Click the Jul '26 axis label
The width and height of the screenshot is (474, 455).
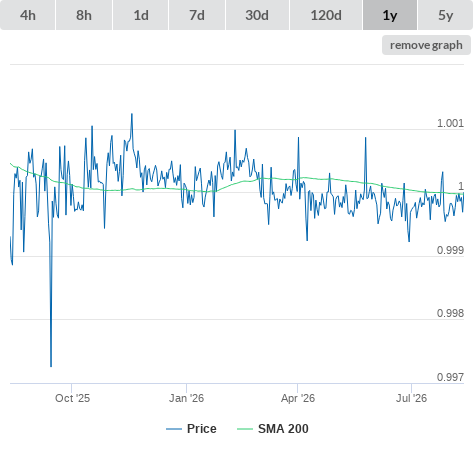[x=411, y=398]
